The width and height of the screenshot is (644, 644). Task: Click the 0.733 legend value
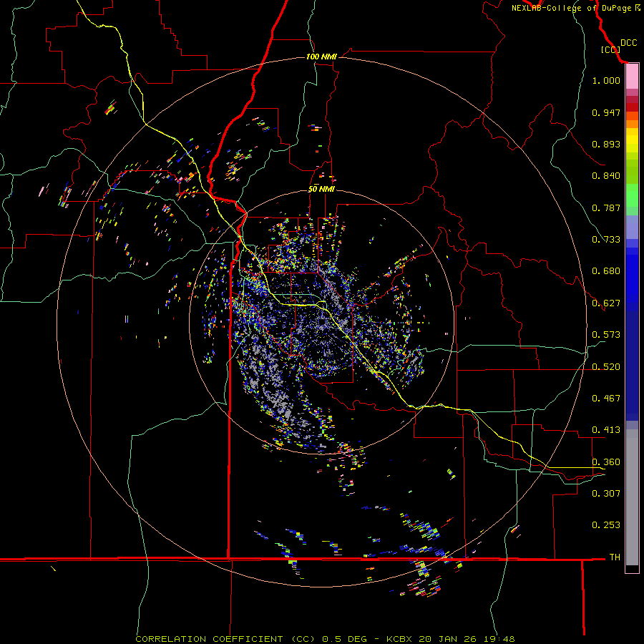point(606,240)
